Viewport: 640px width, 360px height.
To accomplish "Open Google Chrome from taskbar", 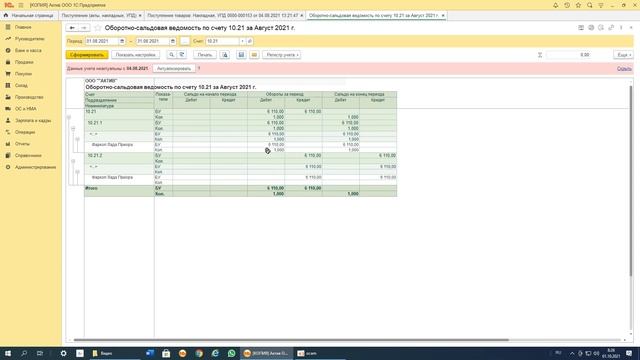I will tap(199, 353).
